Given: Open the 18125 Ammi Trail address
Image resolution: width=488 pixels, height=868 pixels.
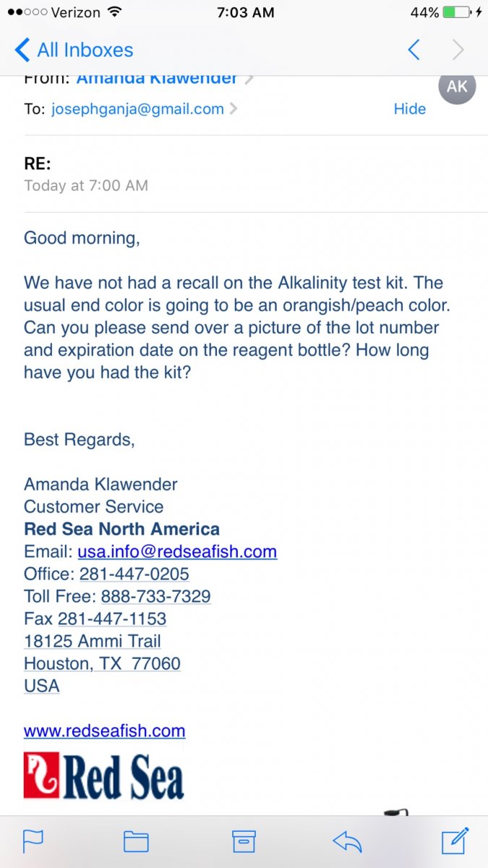Looking at the screenshot, I should pos(93,642).
